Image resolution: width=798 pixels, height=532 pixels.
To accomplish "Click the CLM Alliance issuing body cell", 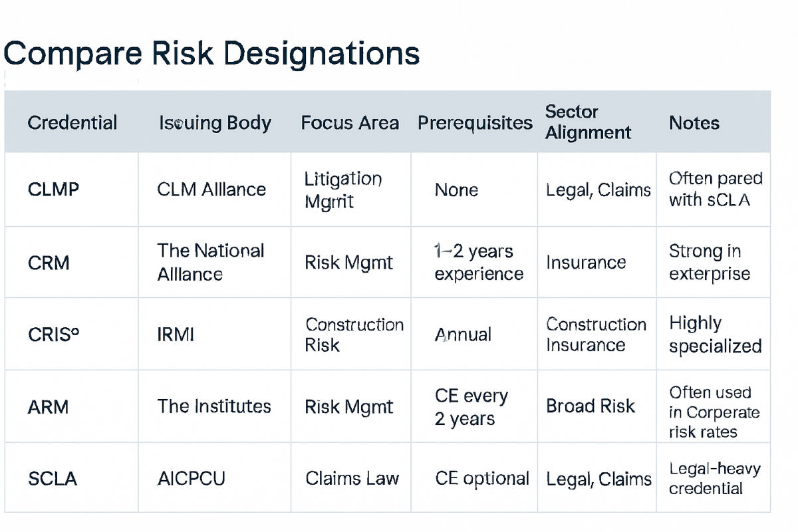I will click(211, 190).
